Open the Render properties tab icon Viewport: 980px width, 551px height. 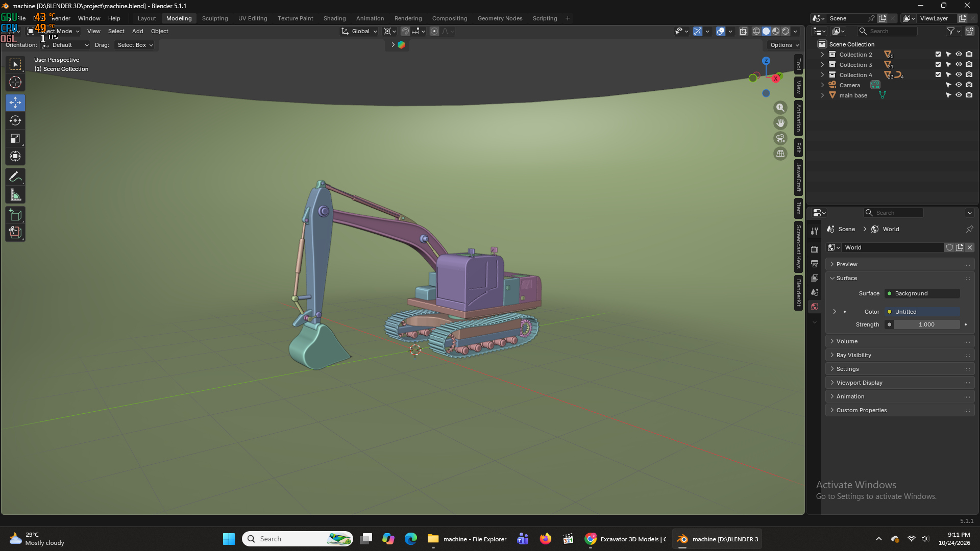[815, 249]
